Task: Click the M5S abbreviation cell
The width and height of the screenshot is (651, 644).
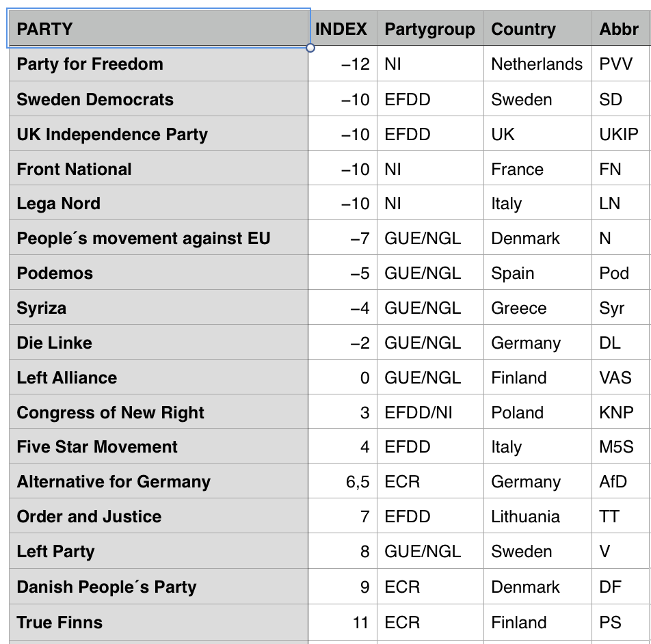Action: 620,447
